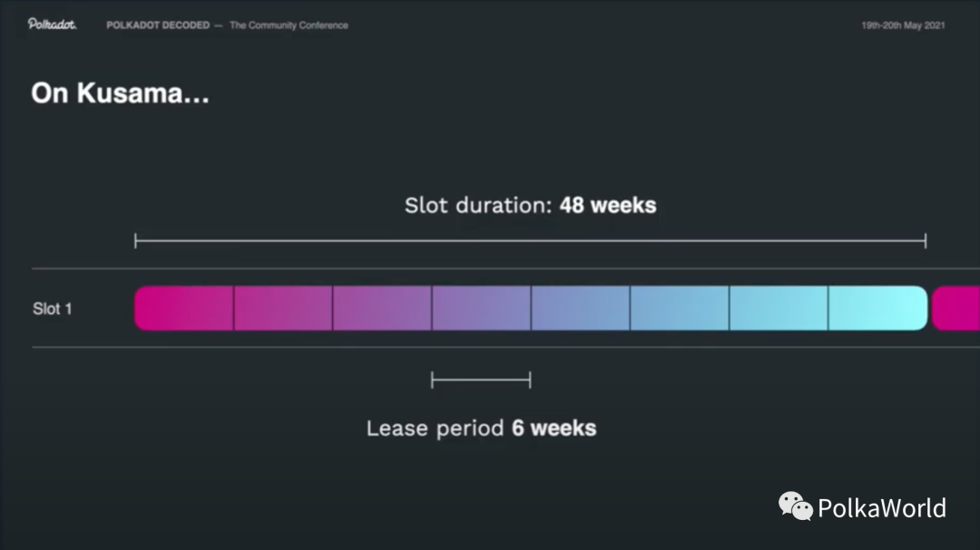Screen dimensions: 980x550
Task: Select the fifth lease period segment
Action: tap(581, 309)
